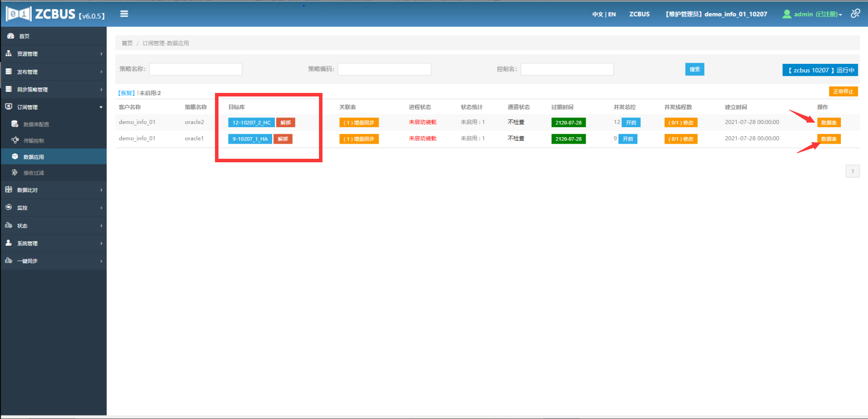Image resolution: width=868 pixels, height=419 pixels.
Task: Click 解绑 next to 12-10207_2_HC
Action: point(285,123)
